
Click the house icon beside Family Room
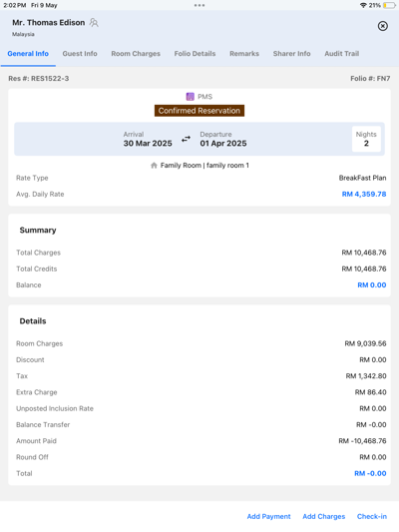coord(154,166)
